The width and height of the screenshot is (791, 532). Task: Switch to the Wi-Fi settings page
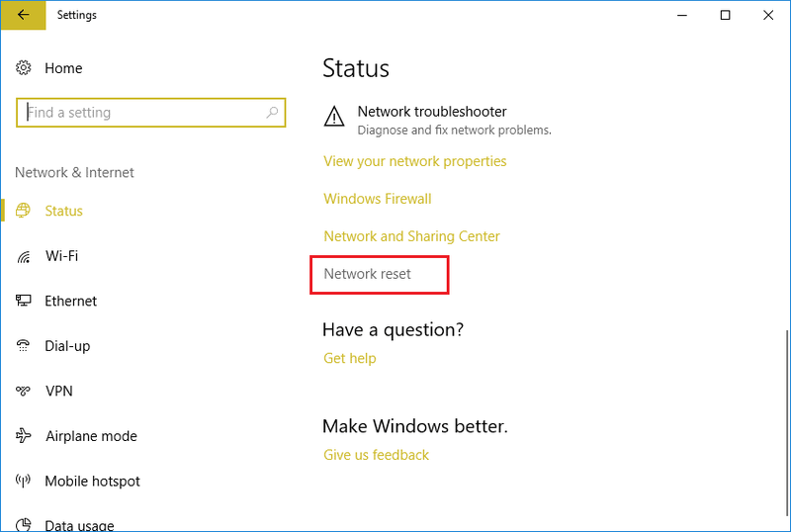coord(61,256)
